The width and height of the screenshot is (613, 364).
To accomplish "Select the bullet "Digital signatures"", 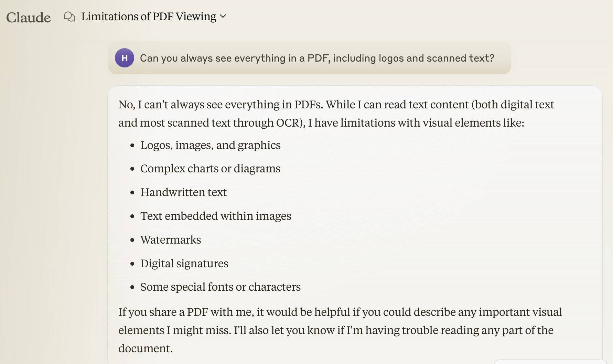I will (x=184, y=264).
